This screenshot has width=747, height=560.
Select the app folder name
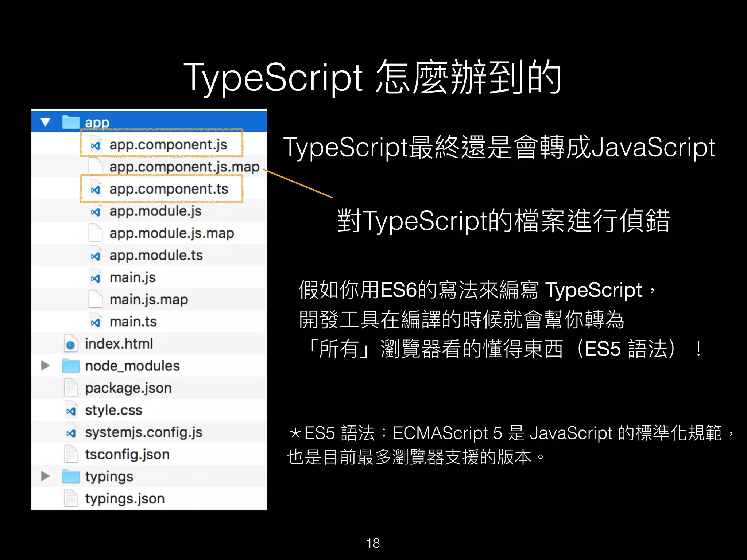point(97,123)
